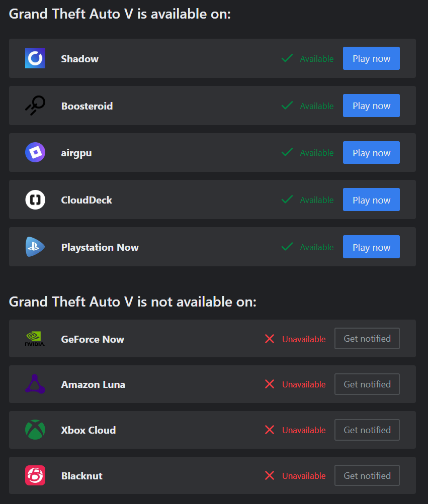The image size is (428, 504).
Task: Click the Shadow service logo icon
Action: coord(35,58)
